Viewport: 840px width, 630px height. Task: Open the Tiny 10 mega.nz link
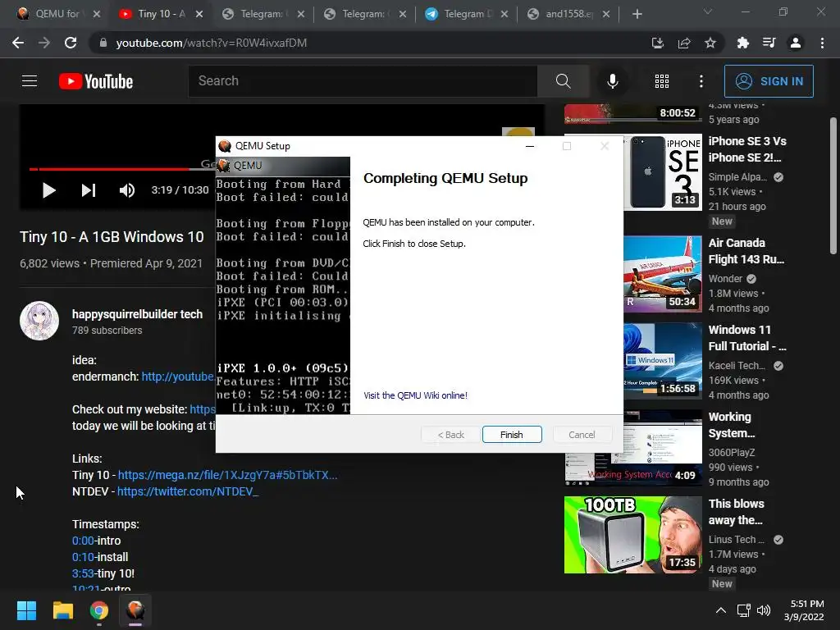click(227, 475)
